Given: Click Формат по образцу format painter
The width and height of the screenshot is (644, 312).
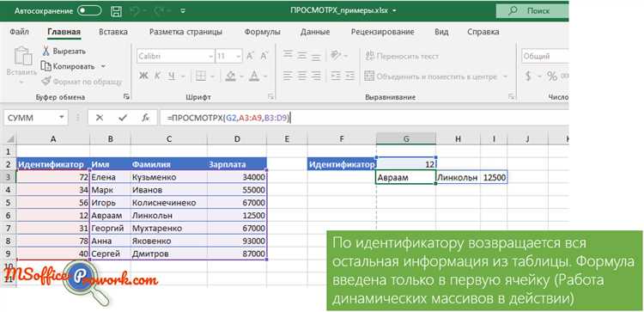Looking at the screenshot, I should [82, 82].
